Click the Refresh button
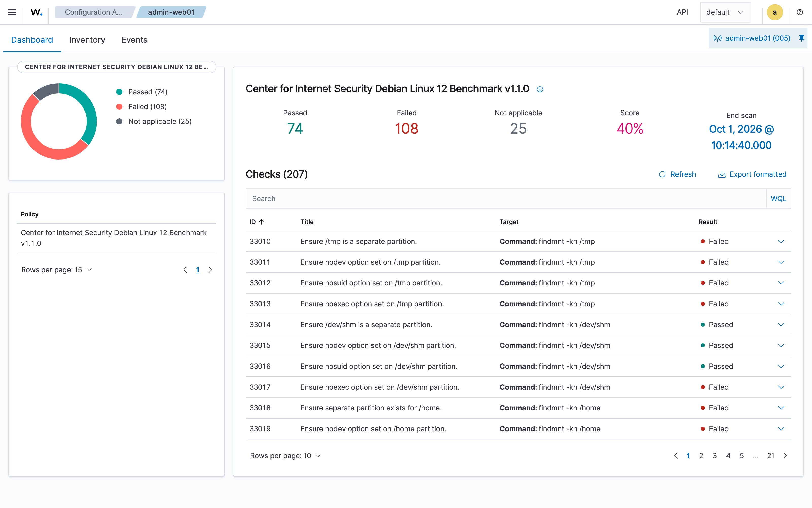Image resolution: width=812 pixels, height=508 pixels. 678,174
